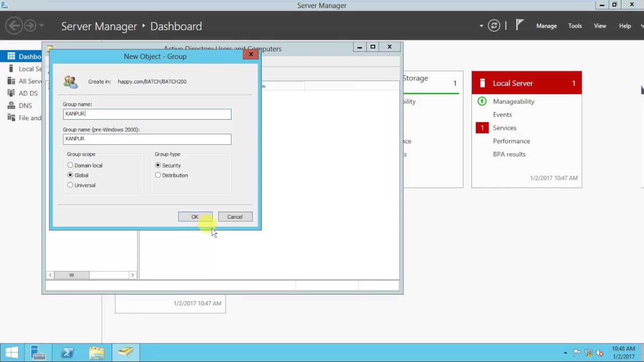Open the View menu
This screenshot has width=644, height=362.
click(600, 26)
